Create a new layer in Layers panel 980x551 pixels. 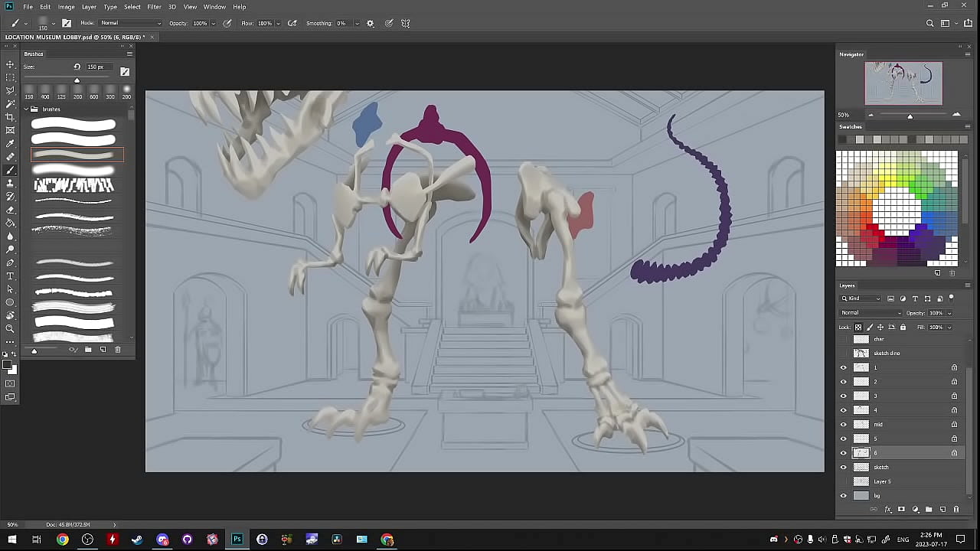point(942,510)
